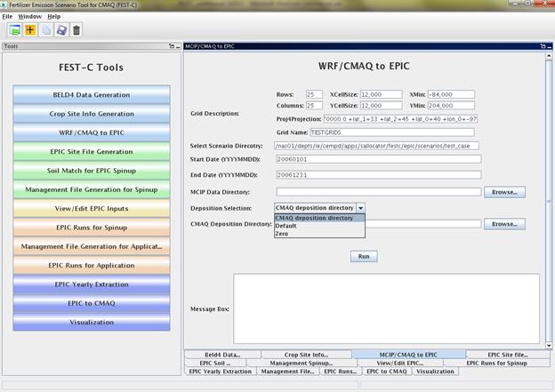The width and height of the screenshot is (555, 392).
Task: Launch BELD4 Data Generation tool
Action: 92,95
